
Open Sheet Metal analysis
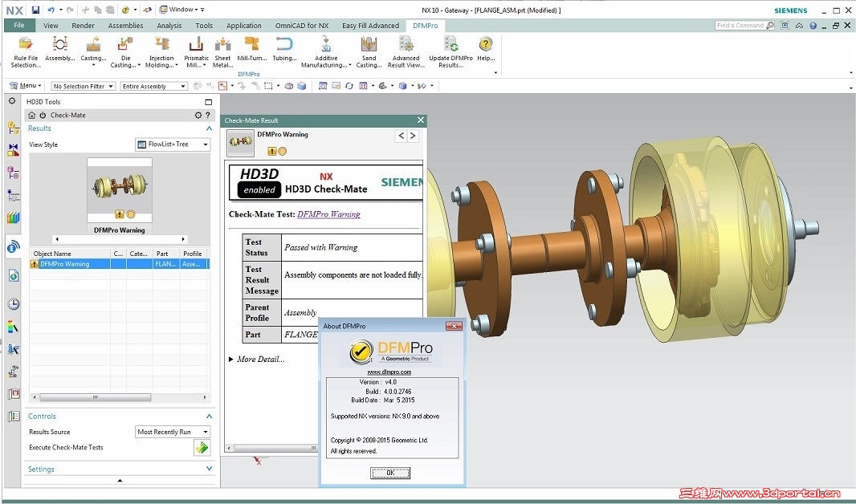click(x=222, y=52)
